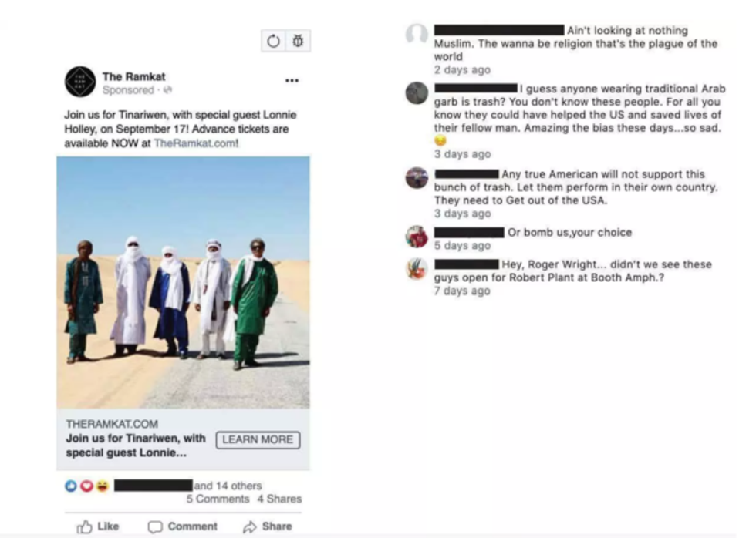Like the Tinariwen post
The height and width of the screenshot is (538, 756).
(98, 526)
